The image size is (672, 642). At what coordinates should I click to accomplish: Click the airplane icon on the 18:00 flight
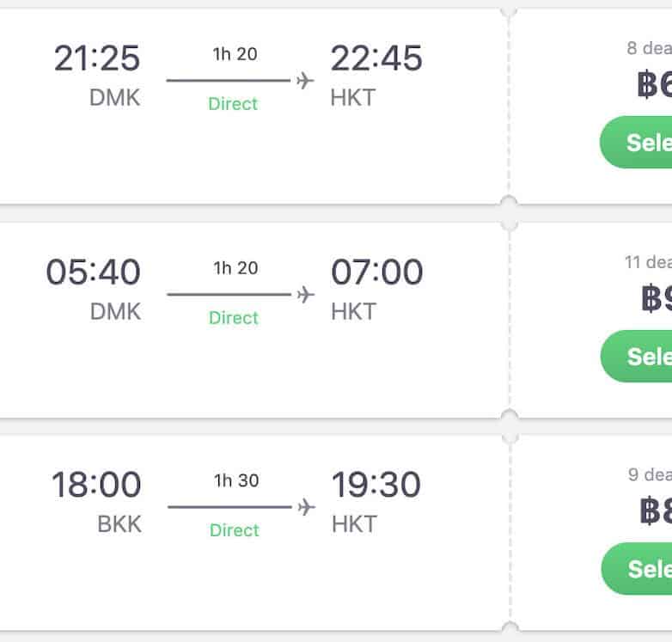point(306,507)
